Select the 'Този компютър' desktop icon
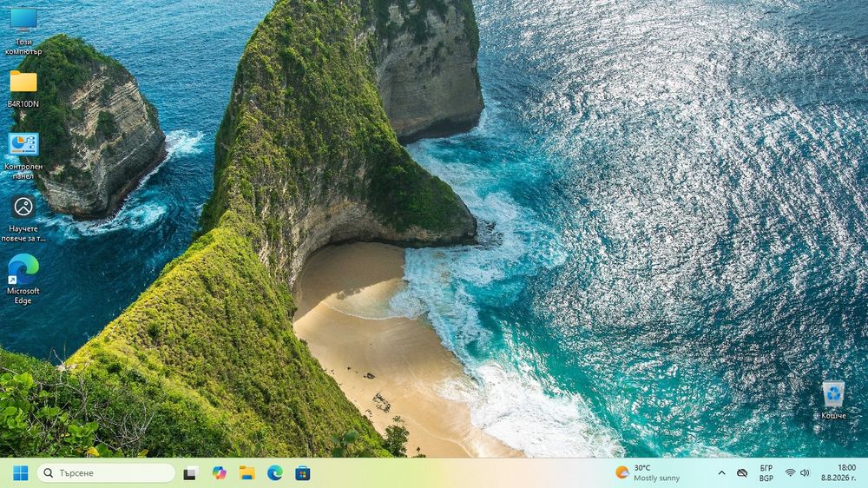This screenshot has width=868, height=488. [23, 31]
